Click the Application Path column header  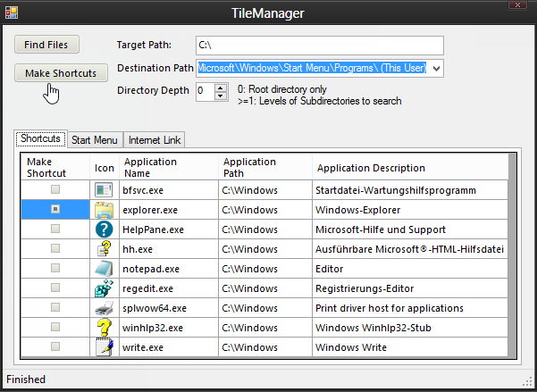265,167
